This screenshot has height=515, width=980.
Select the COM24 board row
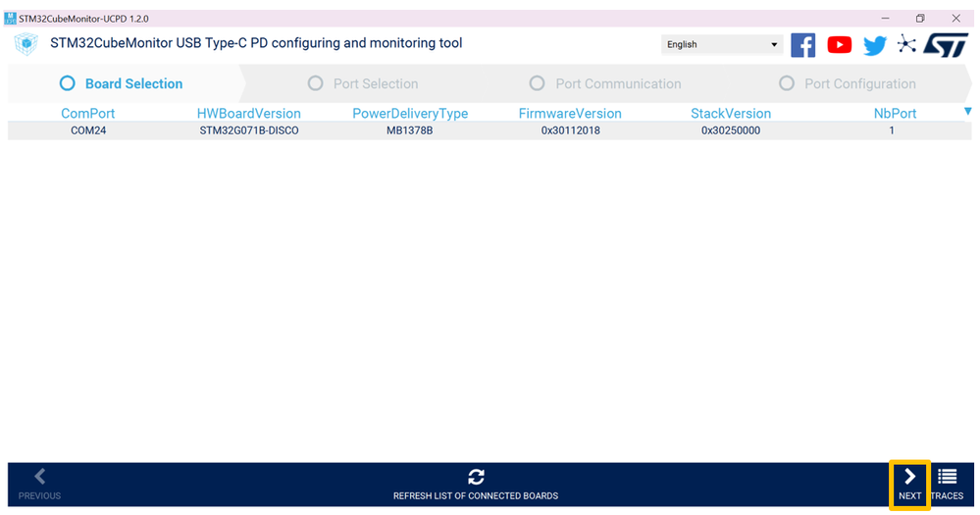tap(490, 130)
